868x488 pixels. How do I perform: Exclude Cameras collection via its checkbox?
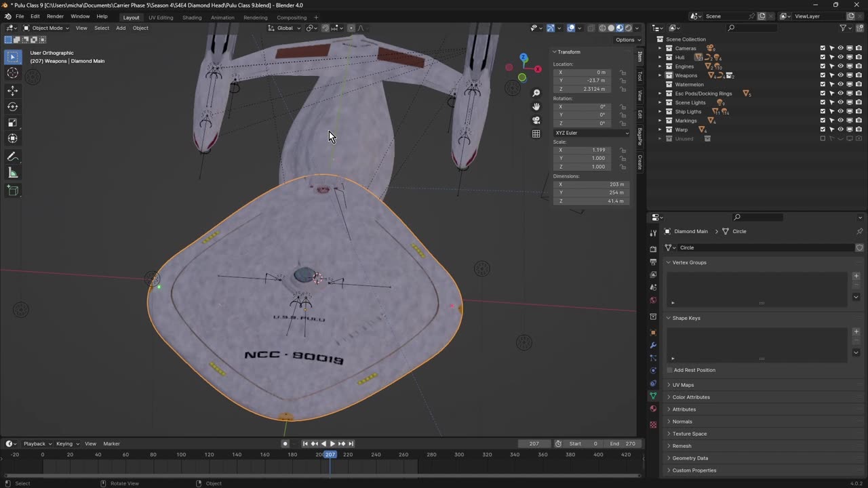click(823, 48)
